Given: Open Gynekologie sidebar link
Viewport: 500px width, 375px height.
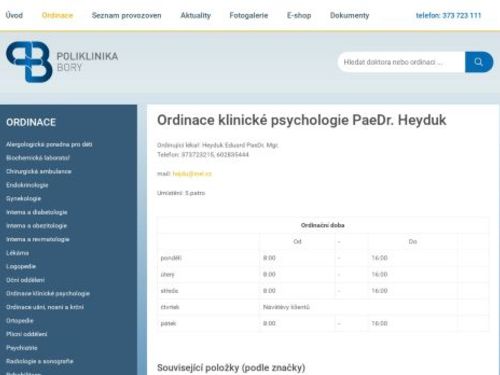Looking at the screenshot, I should (24, 199).
